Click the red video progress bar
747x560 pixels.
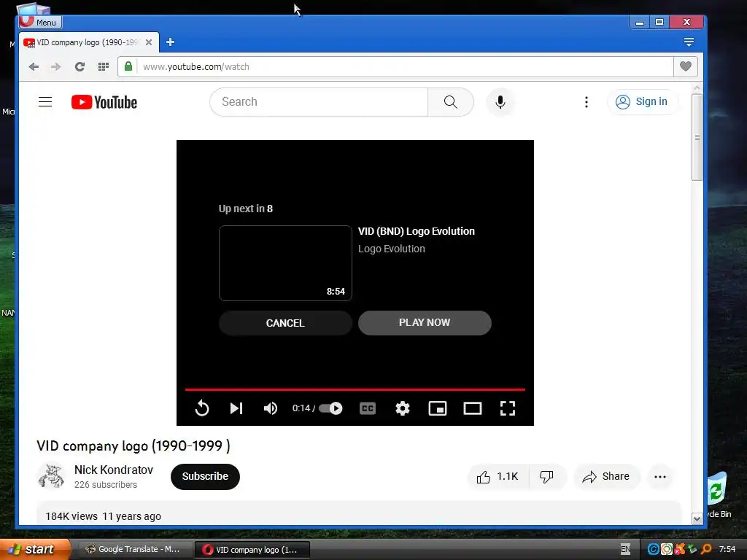(x=355, y=389)
